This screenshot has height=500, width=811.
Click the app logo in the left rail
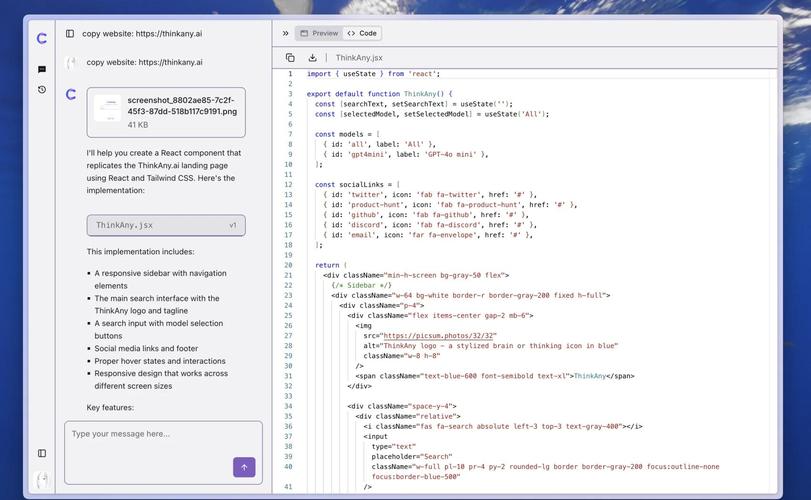(x=41, y=38)
